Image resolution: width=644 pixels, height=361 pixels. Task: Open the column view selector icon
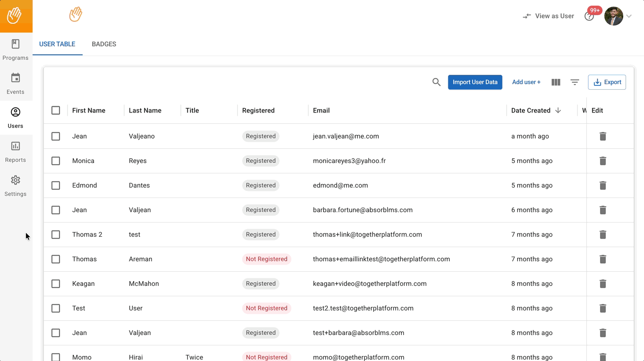pos(556,82)
